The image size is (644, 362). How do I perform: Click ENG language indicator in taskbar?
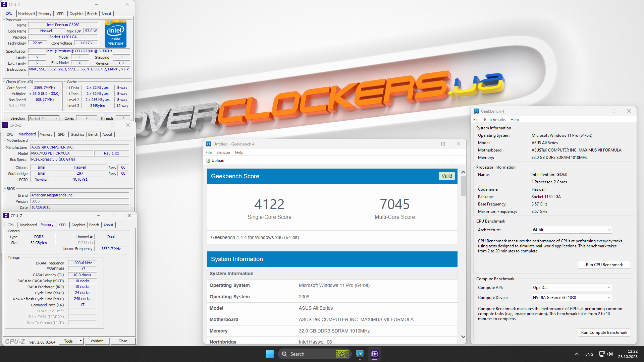(x=589, y=354)
